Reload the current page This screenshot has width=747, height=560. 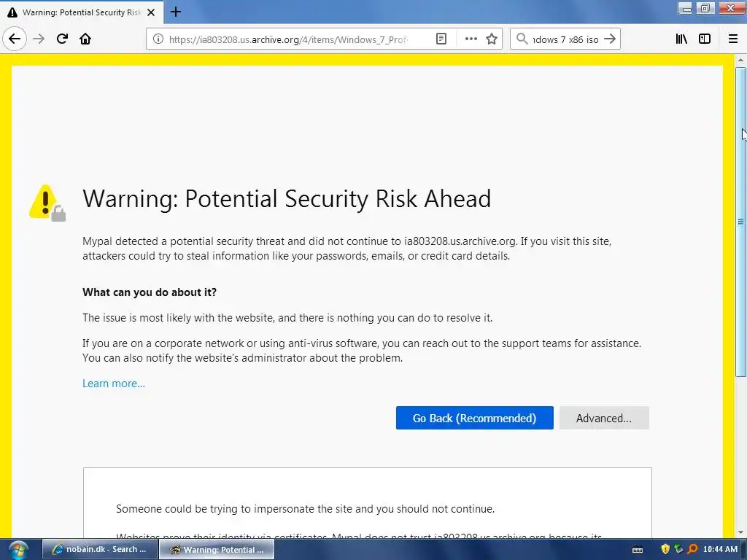(62, 39)
